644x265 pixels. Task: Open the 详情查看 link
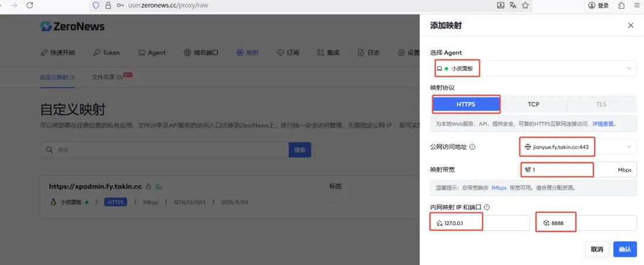tap(602, 124)
